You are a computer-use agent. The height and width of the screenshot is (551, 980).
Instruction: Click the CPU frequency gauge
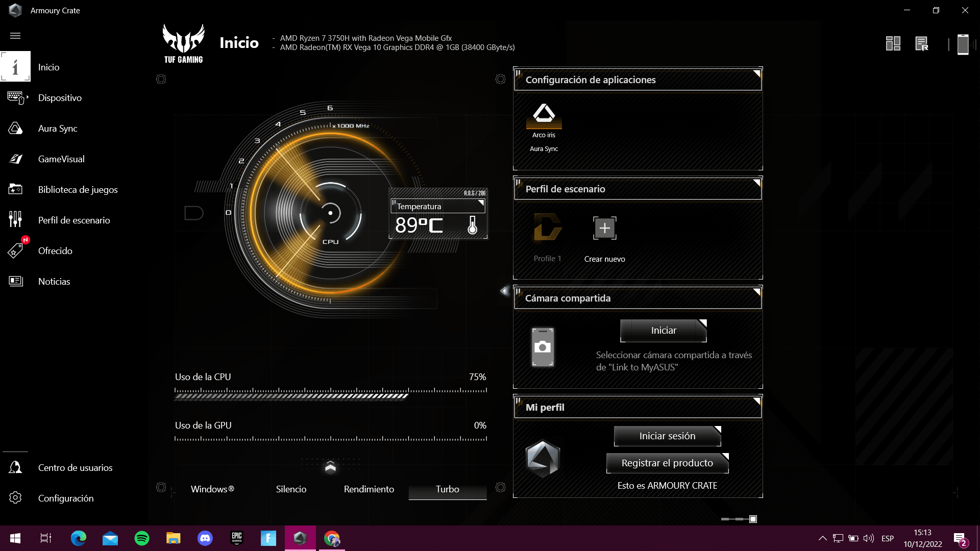[x=330, y=213]
